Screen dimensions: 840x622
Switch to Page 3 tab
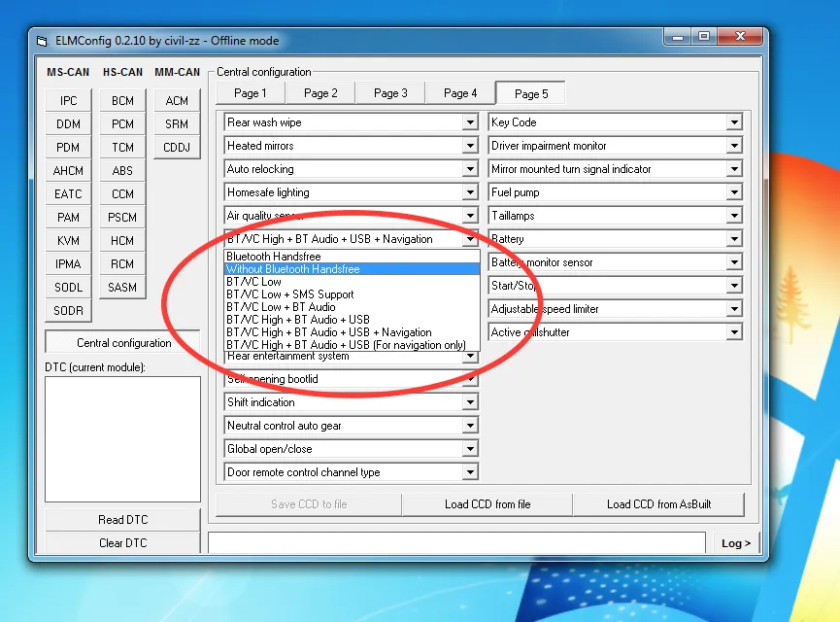click(390, 93)
